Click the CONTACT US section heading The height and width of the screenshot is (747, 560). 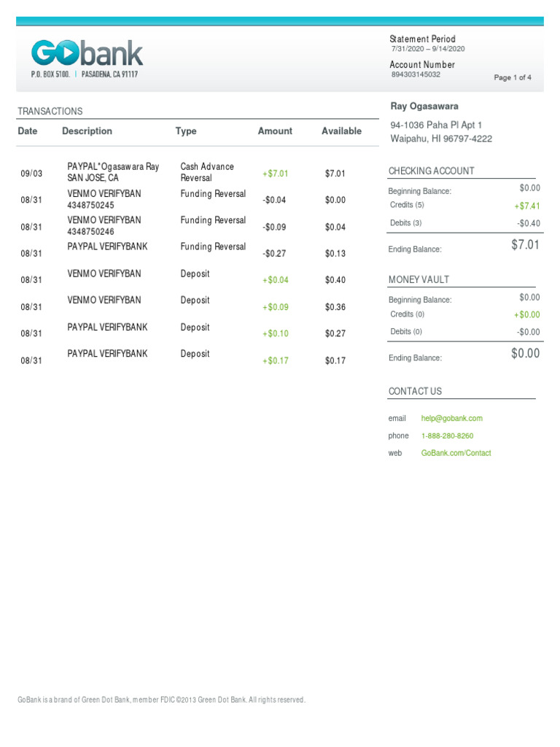pos(415,391)
